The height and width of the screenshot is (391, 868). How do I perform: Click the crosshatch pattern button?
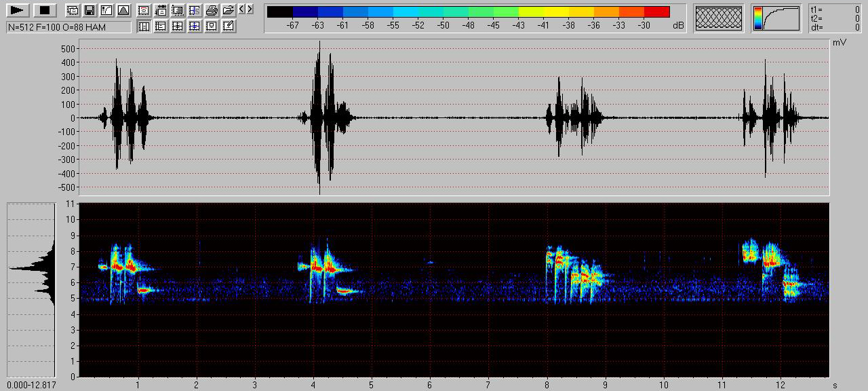pos(719,18)
